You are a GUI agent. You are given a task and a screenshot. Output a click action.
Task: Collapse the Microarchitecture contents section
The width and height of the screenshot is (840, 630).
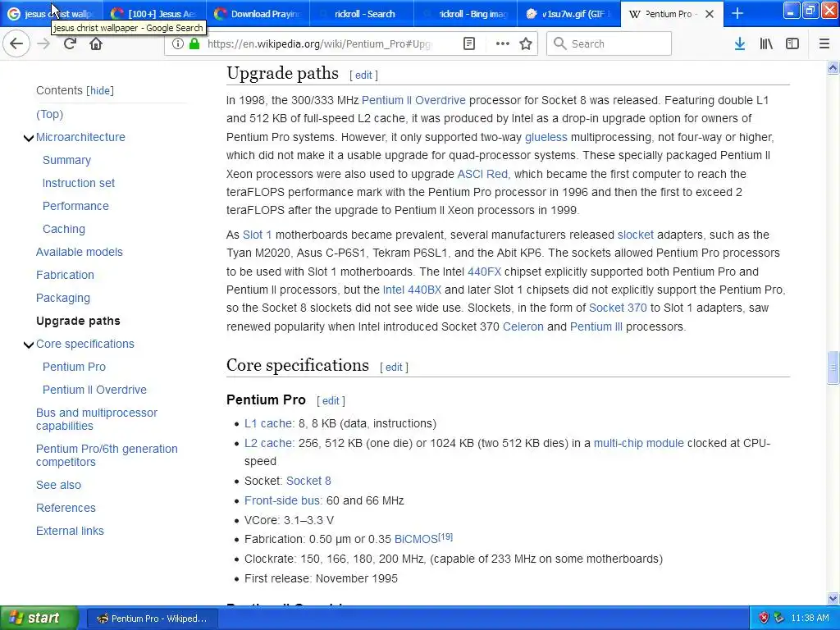point(29,138)
